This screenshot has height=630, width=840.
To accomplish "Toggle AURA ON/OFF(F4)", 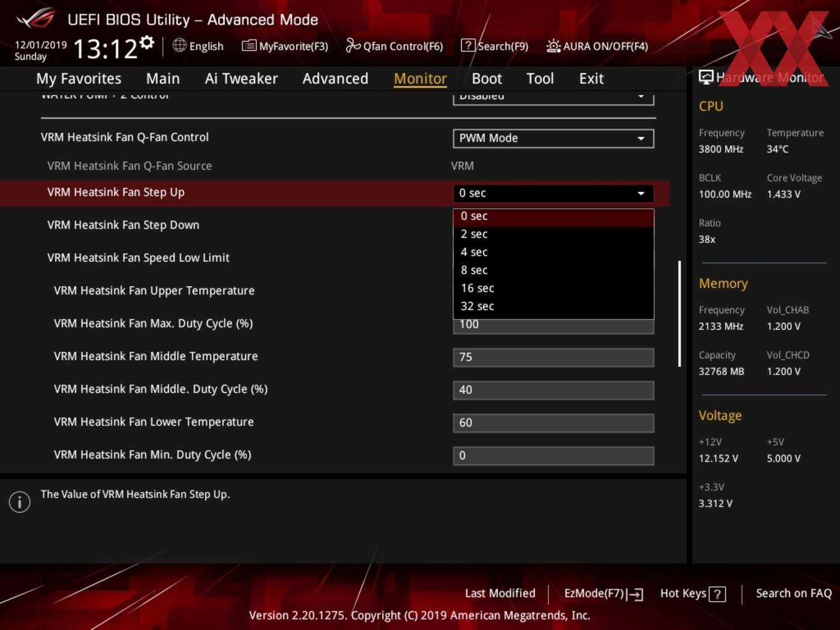I will coord(597,46).
